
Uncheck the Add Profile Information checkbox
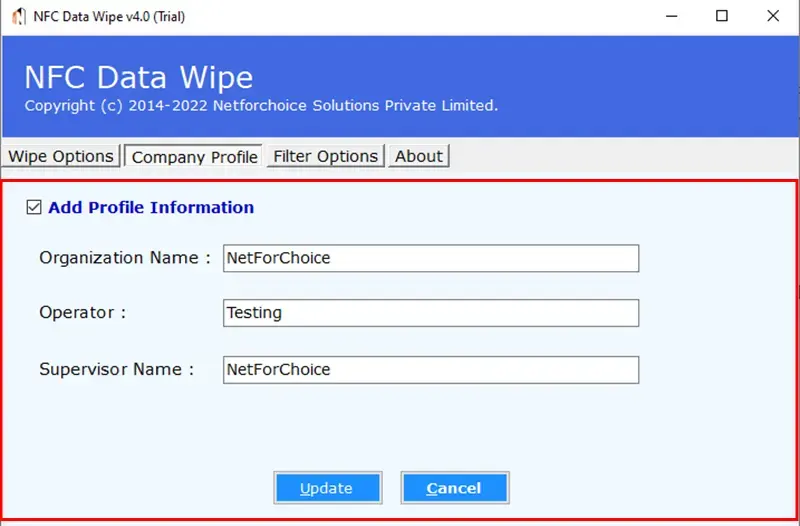click(x=34, y=208)
